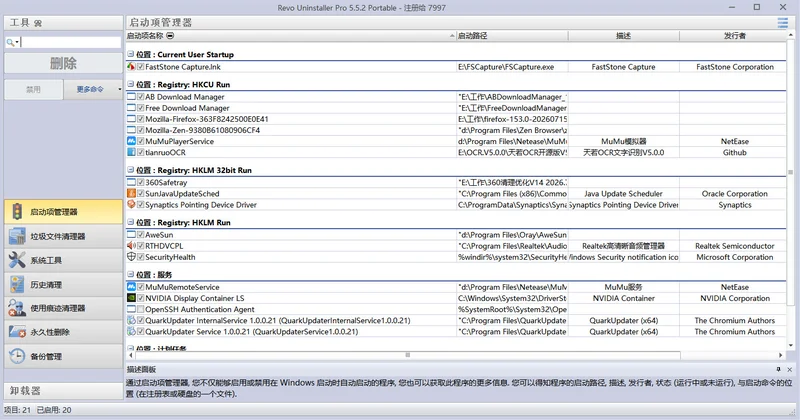
Task: Click the horizontal scrollbar right arrow
Action: point(781,355)
